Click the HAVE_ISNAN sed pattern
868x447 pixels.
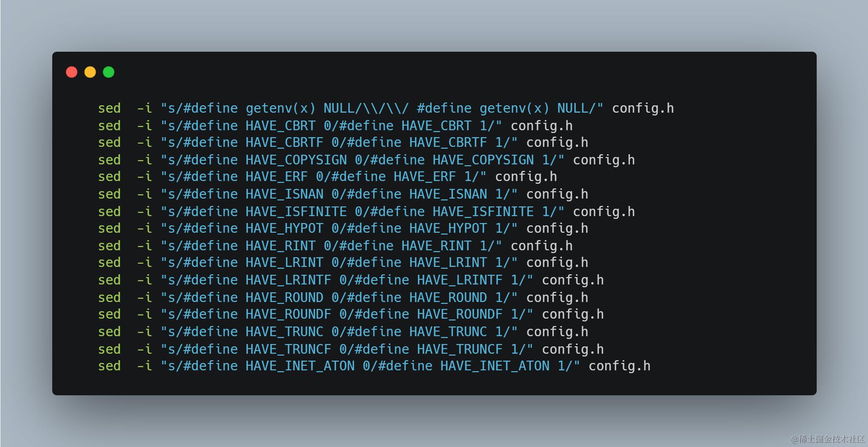(x=339, y=194)
